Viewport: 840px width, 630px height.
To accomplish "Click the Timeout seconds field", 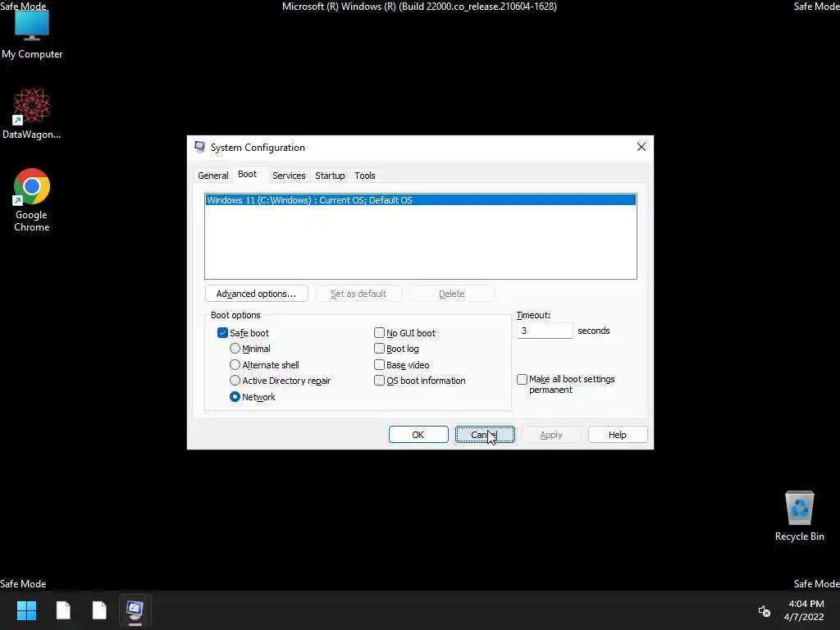I will (x=545, y=331).
